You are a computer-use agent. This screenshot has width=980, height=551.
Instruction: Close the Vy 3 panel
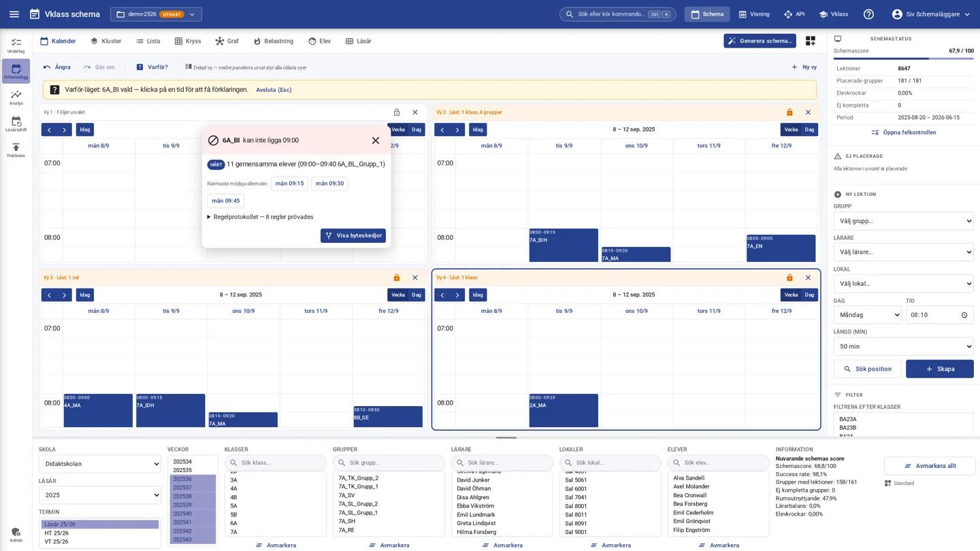coord(415,278)
